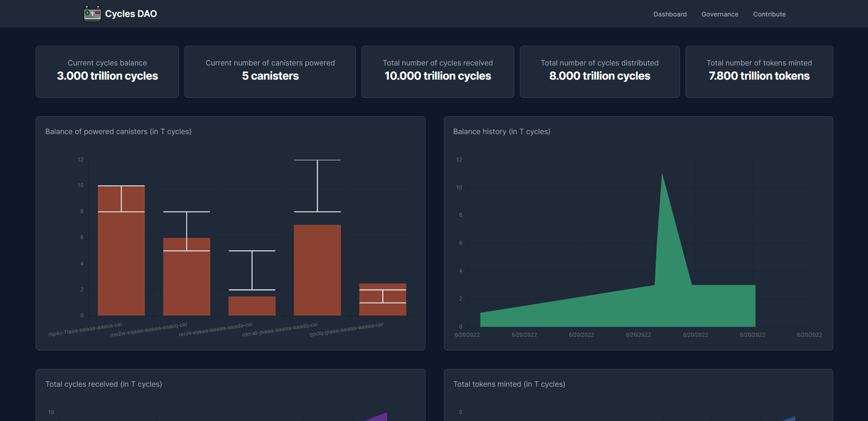Click the peak of the Balance history chart
This screenshot has width=868, height=421.
pyautogui.click(x=662, y=175)
